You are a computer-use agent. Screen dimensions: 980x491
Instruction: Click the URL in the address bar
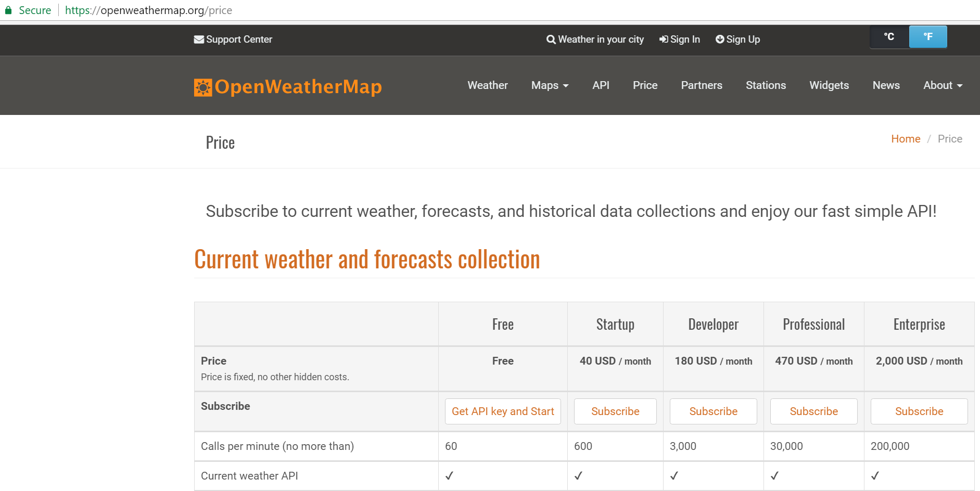pos(148,10)
